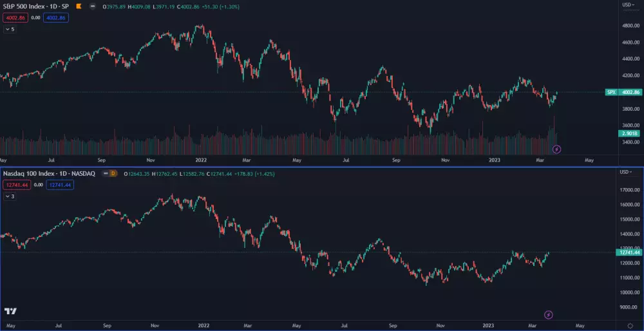Click the TradingView logo in bottom-left corner

tap(10, 312)
